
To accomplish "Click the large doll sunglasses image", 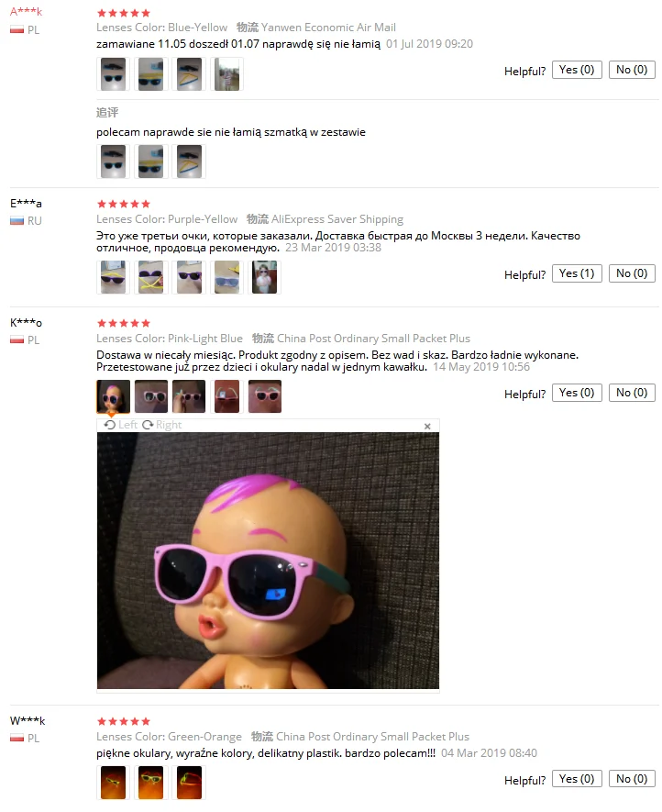I will pos(268,561).
